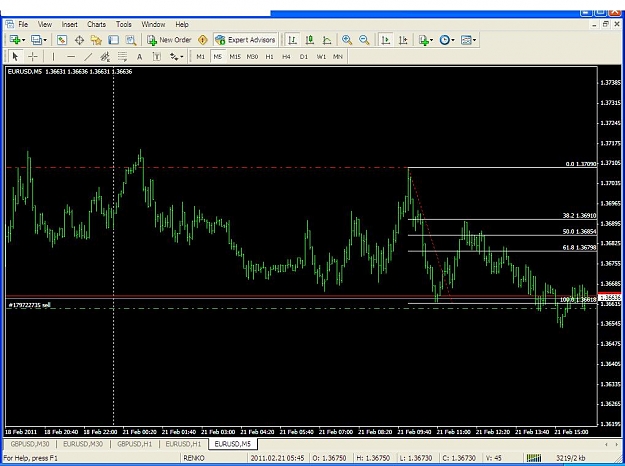Viewport: 625px width, 466px height.
Task: Select the EURUSD,M5 chart tab
Action: coord(233,444)
